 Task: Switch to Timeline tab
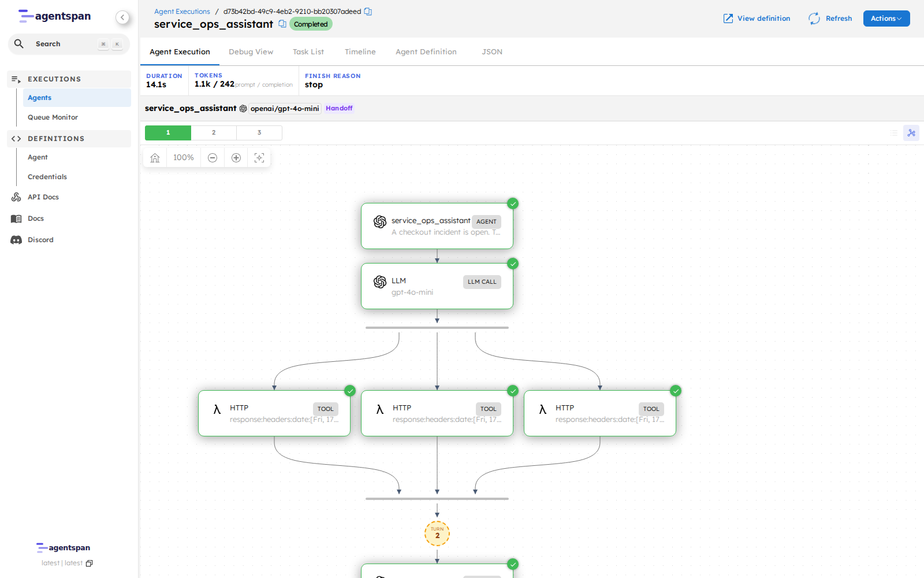[360, 52]
